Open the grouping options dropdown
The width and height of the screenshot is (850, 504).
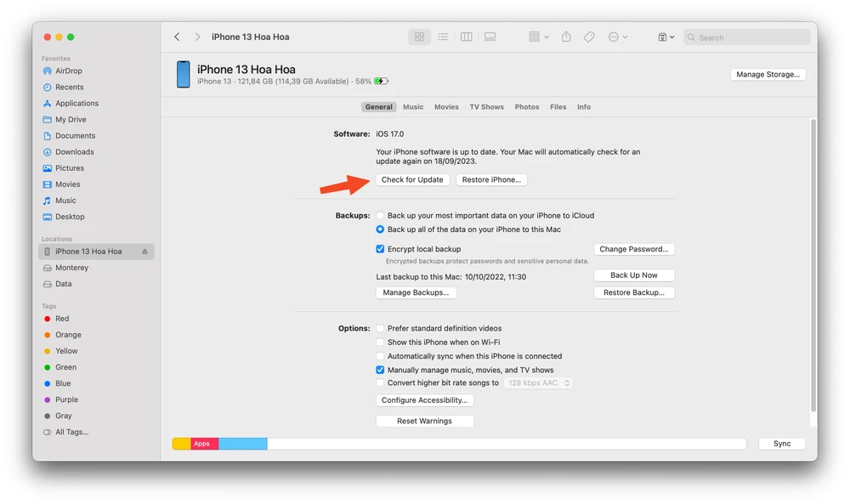coord(535,37)
